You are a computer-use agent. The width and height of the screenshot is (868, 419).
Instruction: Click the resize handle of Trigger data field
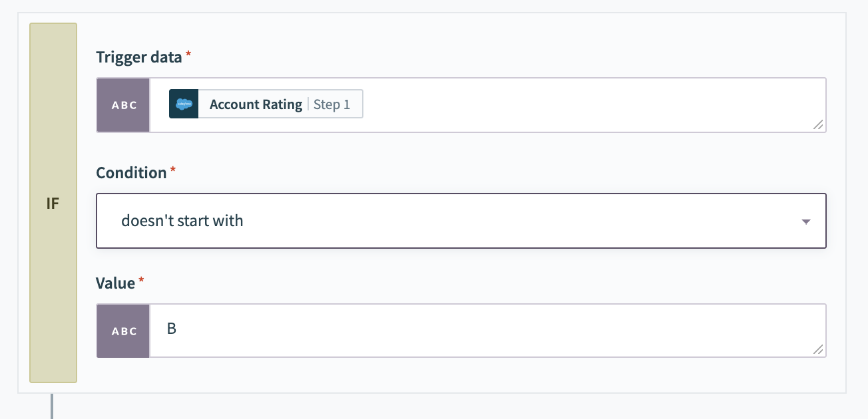tap(818, 124)
